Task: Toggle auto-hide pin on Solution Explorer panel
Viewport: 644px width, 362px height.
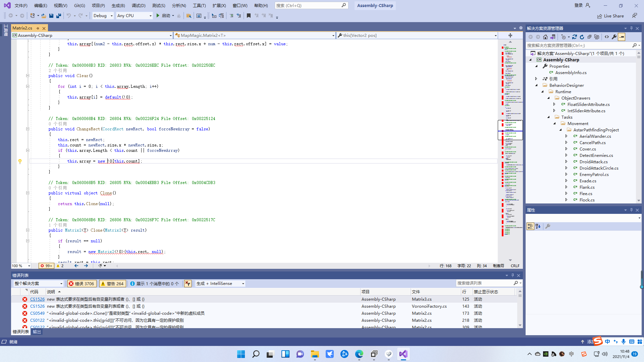Action: (x=631, y=28)
